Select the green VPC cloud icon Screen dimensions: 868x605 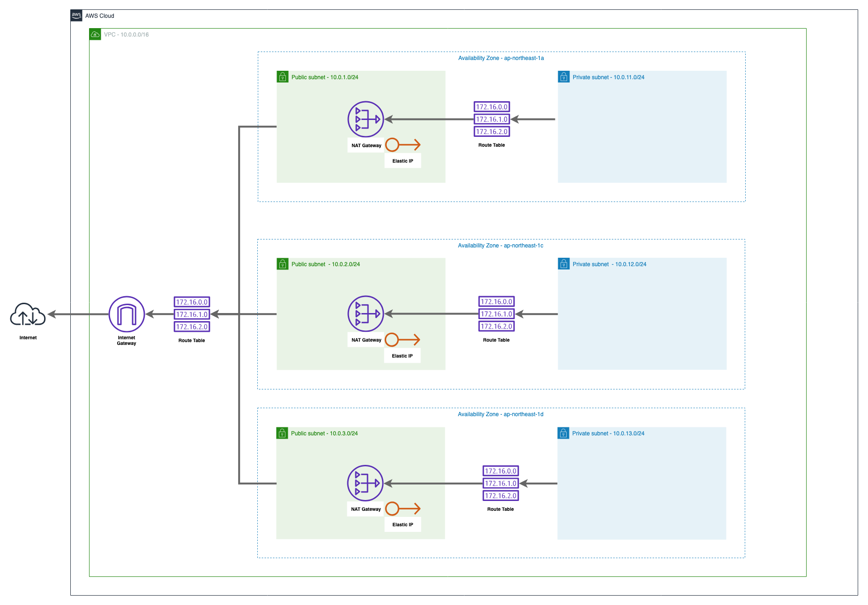[x=95, y=34]
